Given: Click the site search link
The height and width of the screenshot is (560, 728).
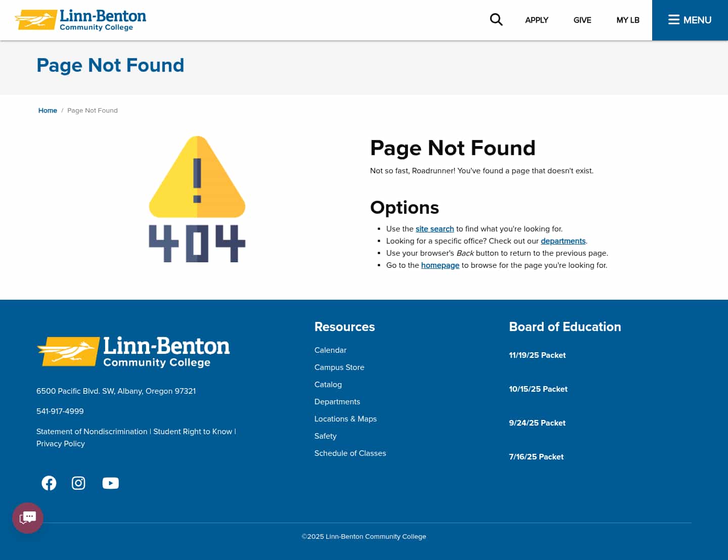Looking at the screenshot, I should [x=434, y=228].
